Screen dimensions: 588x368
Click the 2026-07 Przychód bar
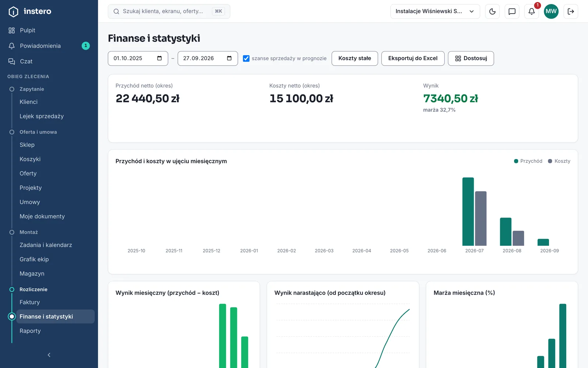tap(468, 212)
